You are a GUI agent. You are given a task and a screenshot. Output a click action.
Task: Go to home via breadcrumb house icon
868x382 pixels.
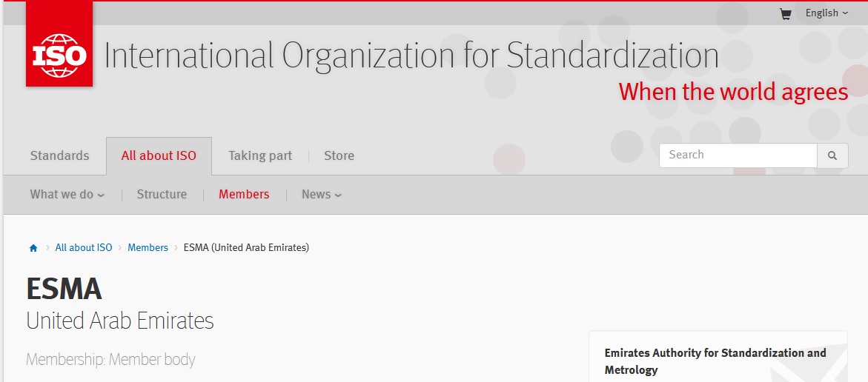point(33,248)
